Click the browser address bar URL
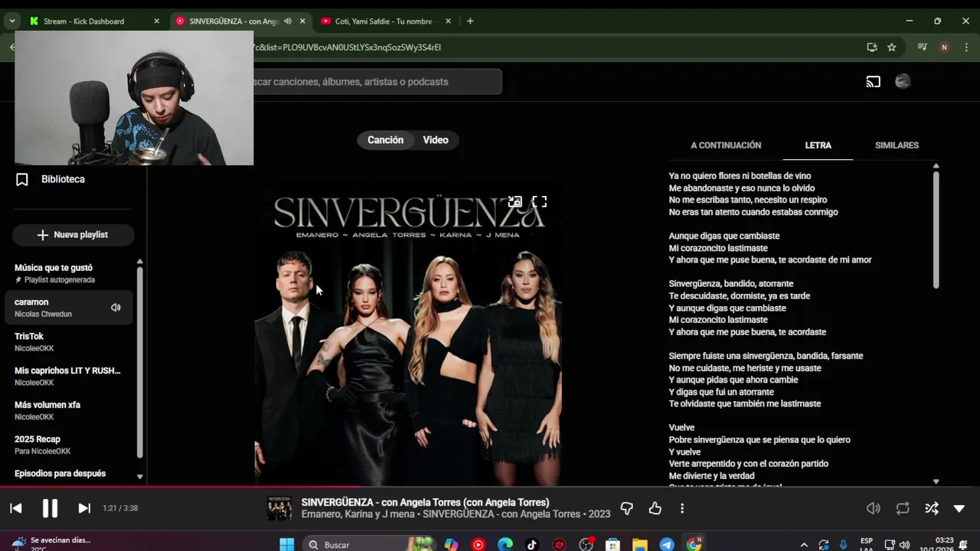The width and height of the screenshot is (980, 551). [347, 47]
